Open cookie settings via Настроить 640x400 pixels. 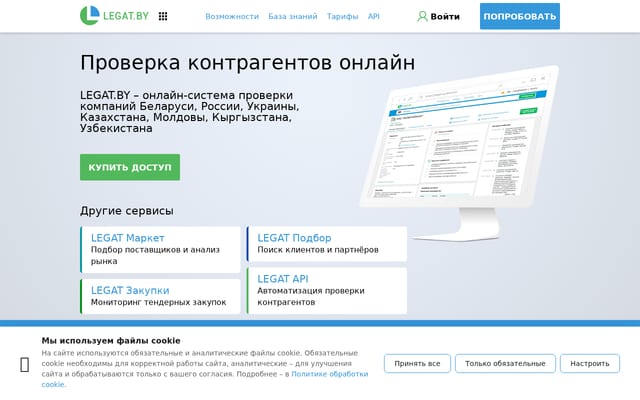pos(590,363)
